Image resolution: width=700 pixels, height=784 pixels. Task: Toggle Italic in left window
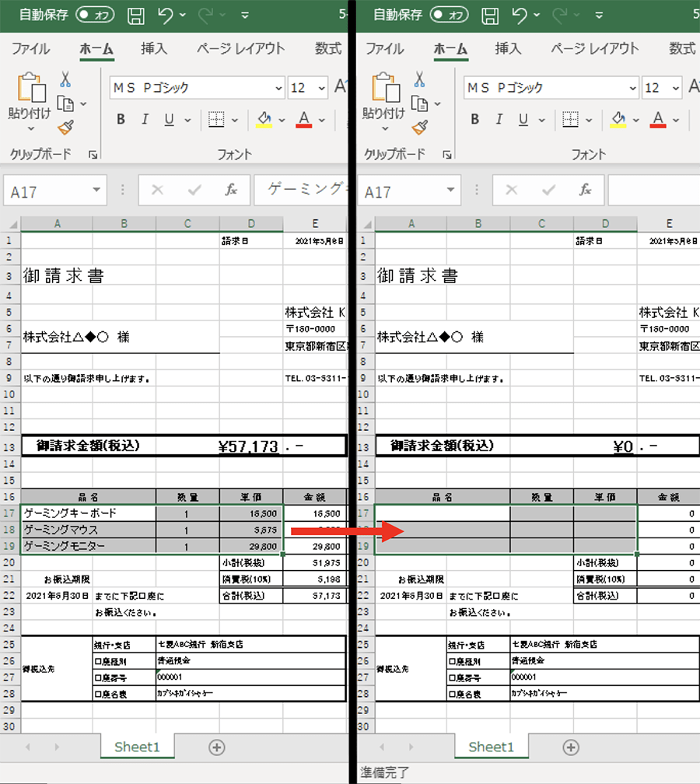click(x=145, y=120)
